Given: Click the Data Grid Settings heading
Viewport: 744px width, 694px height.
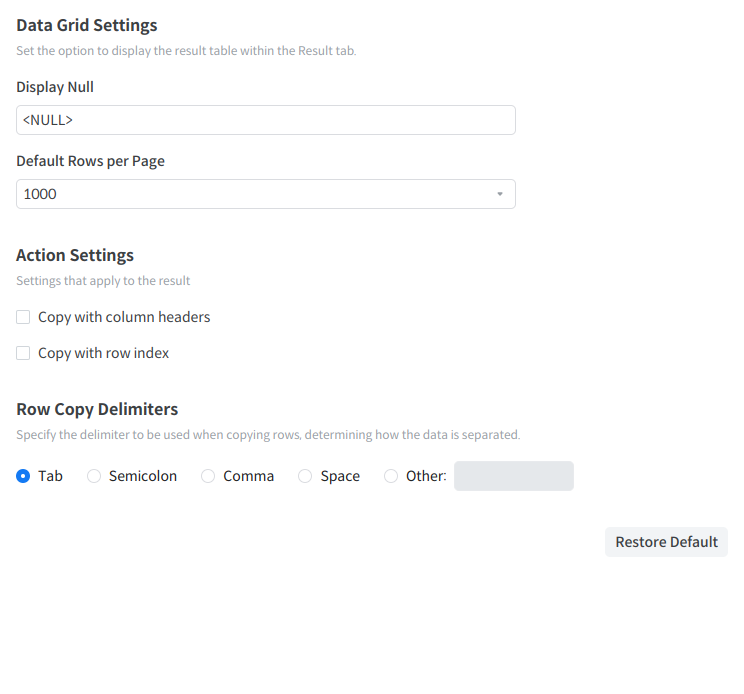Looking at the screenshot, I should (x=87, y=25).
